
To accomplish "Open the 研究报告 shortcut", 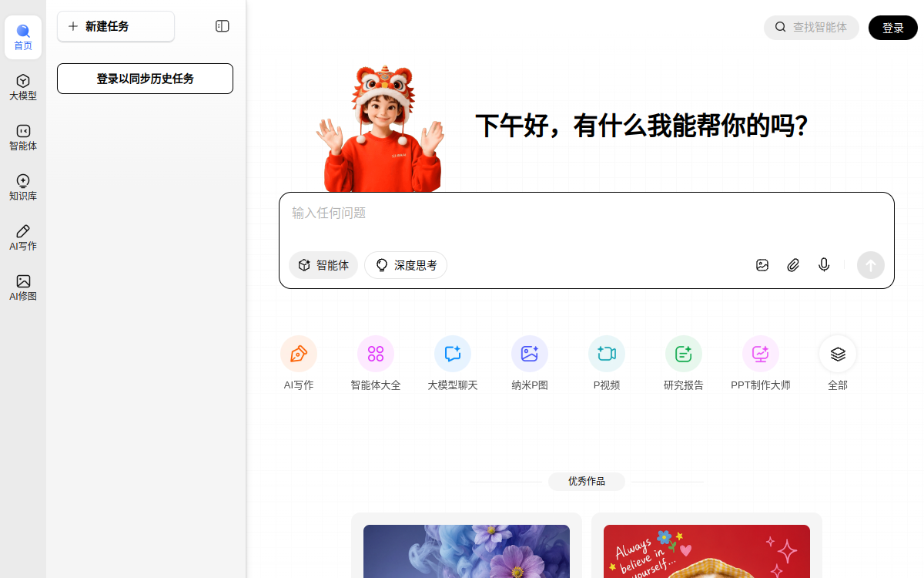I will pos(684,363).
